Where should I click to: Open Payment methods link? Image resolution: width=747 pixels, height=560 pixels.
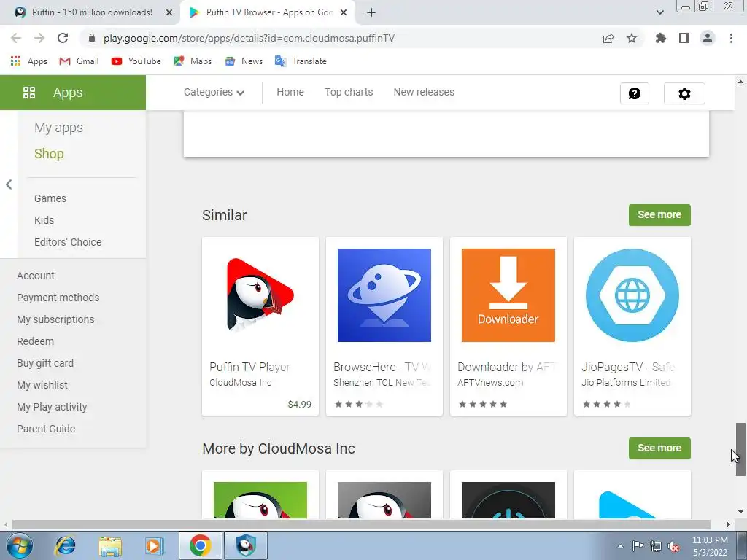click(x=58, y=297)
